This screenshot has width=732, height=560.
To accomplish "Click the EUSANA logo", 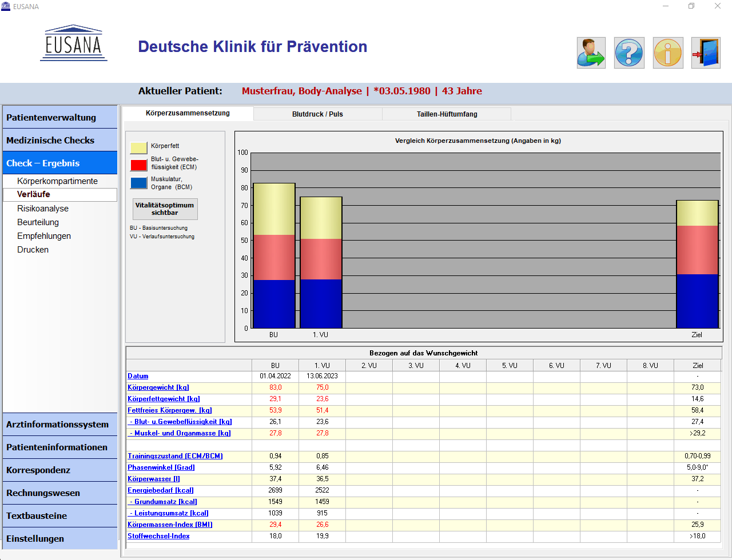I will point(74,43).
